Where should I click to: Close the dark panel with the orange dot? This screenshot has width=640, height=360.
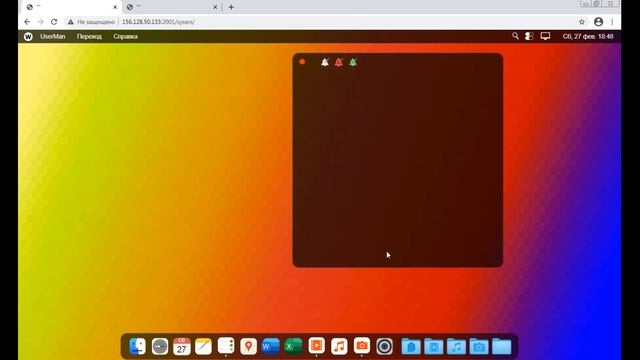click(302, 62)
